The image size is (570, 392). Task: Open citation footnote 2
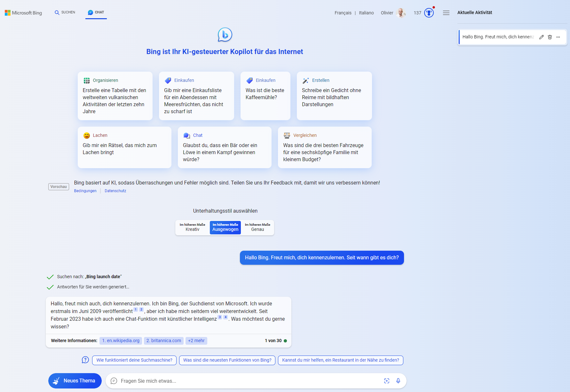pyautogui.click(x=141, y=310)
